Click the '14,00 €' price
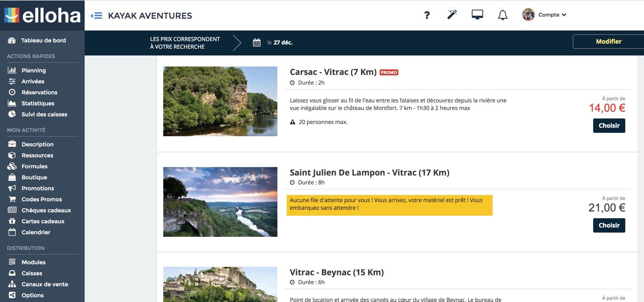This screenshot has height=302, width=644. (607, 108)
